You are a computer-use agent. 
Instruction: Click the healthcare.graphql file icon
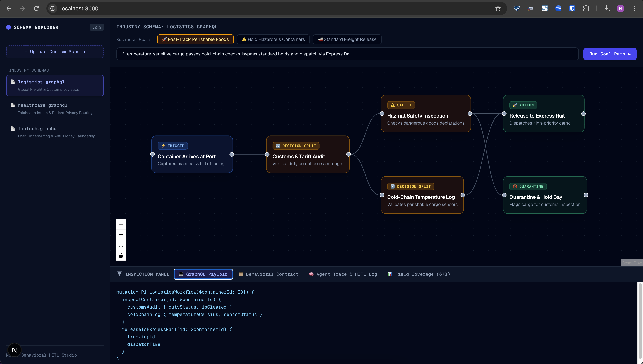[12, 105]
